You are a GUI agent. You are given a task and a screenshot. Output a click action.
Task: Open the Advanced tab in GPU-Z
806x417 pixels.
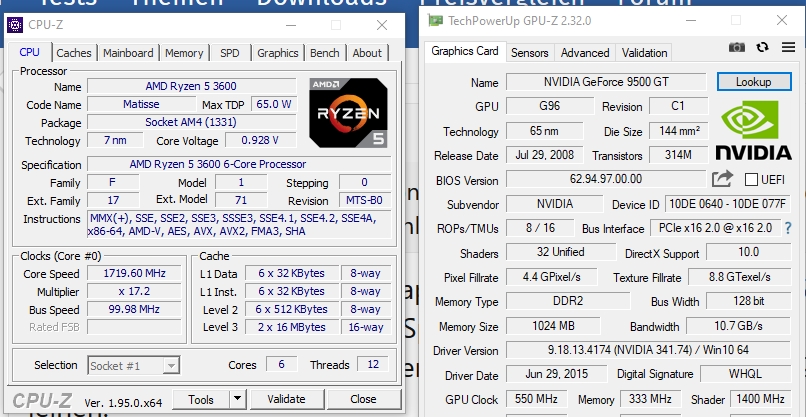(x=585, y=53)
